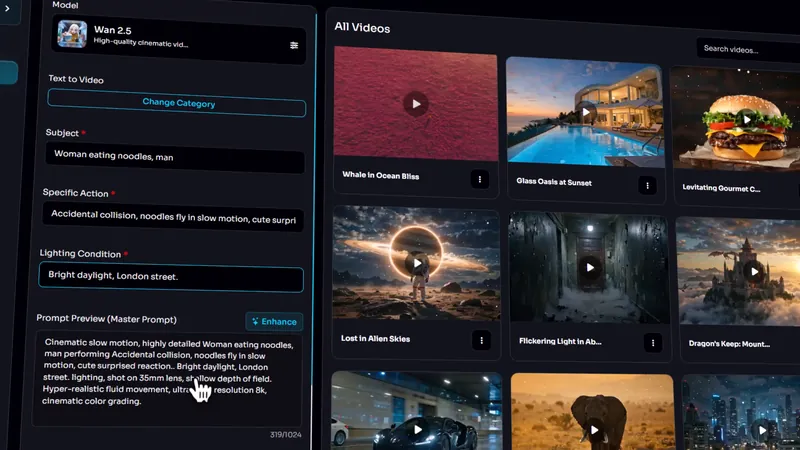Click the highlighted teal sidebar tab

tap(9, 72)
